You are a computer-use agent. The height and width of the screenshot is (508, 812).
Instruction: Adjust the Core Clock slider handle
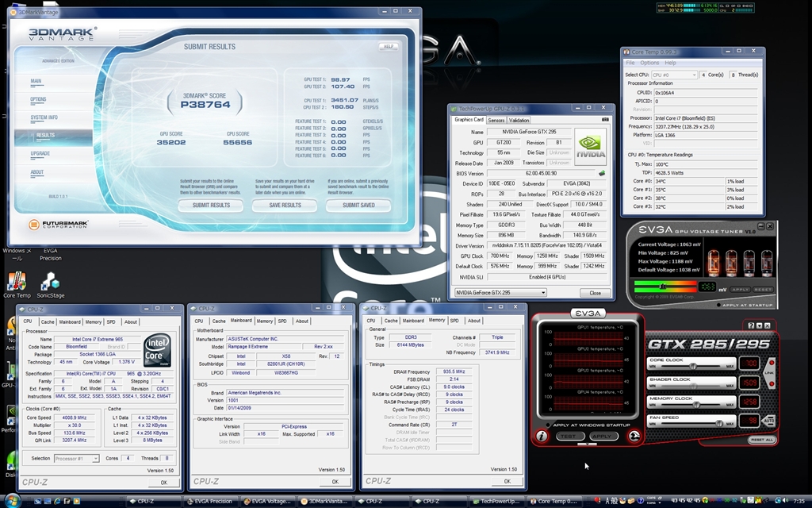coord(692,366)
